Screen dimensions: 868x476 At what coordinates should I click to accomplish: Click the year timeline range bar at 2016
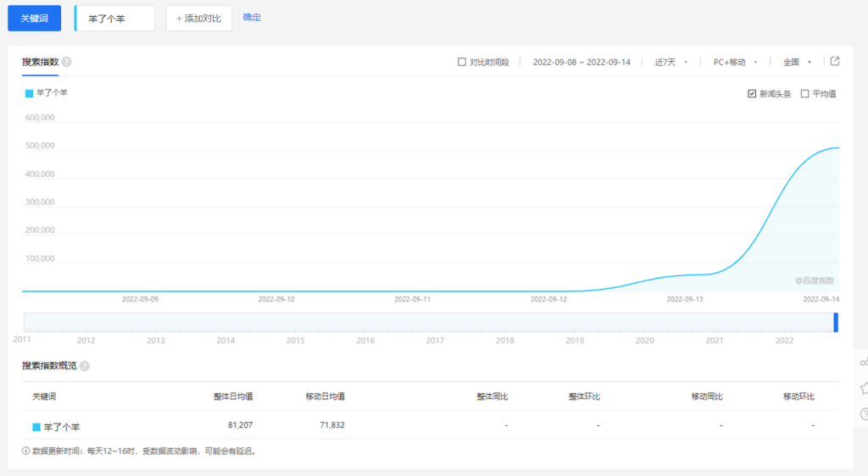pos(365,323)
